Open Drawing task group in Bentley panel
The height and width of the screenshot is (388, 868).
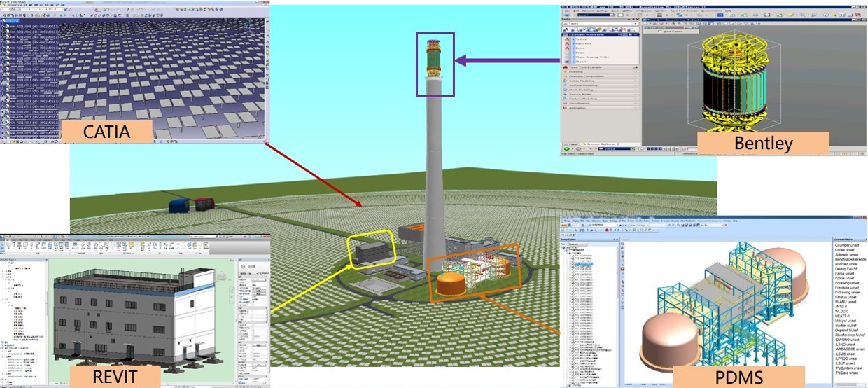pyautogui.click(x=600, y=71)
